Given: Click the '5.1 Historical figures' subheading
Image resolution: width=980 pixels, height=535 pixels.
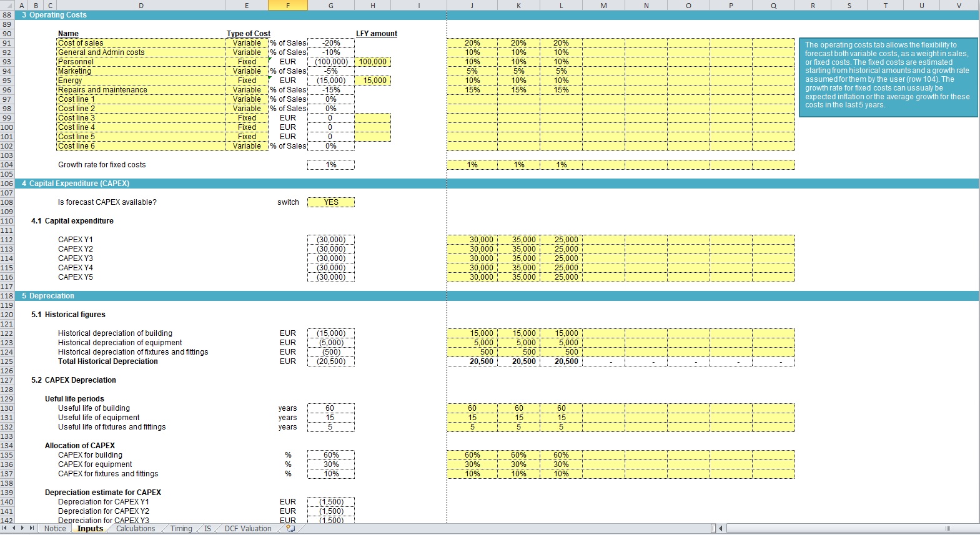Looking at the screenshot, I should tap(68, 315).
